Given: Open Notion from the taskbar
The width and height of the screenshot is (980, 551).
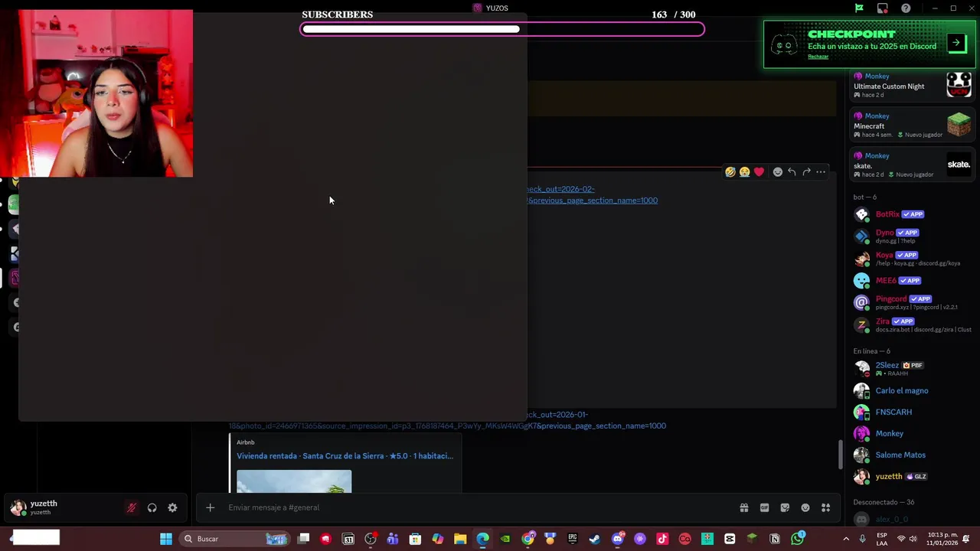Looking at the screenshot, I should [775, 539].
